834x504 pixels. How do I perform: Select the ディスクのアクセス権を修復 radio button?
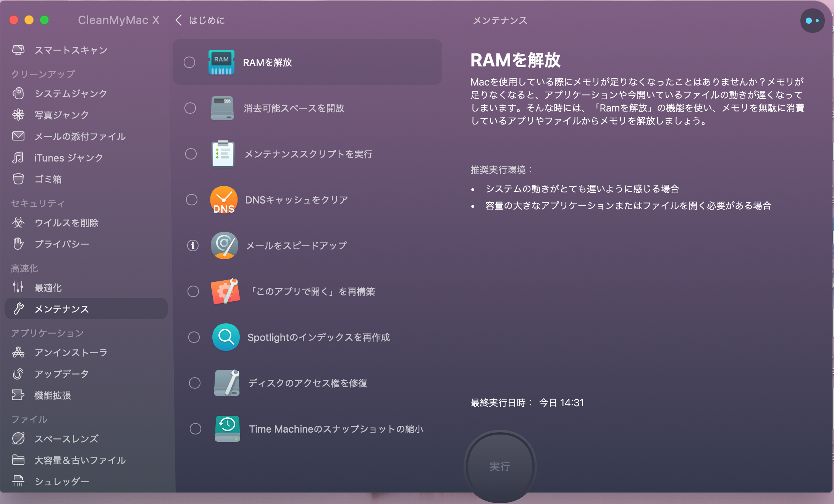click(x=195, y=383)
